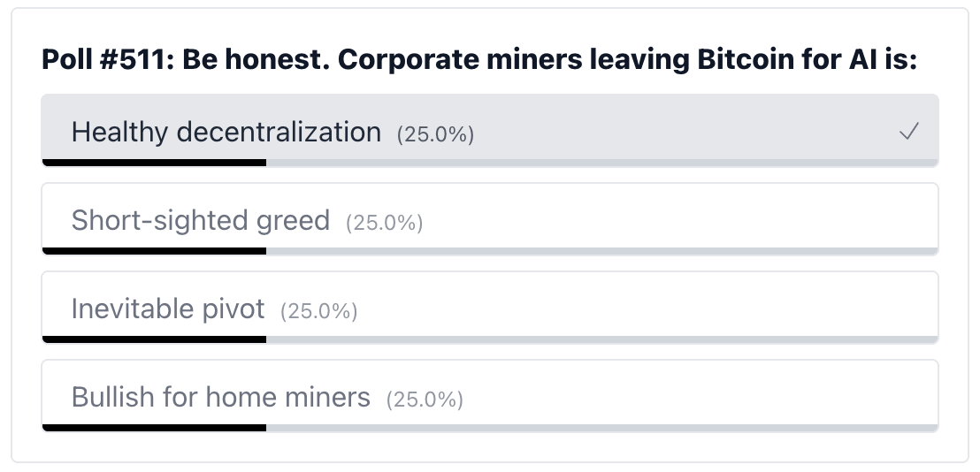Screen dimensions: 980x472
Task: Click the 25.0% label beside Healthy decentralization
Action: (x=435, y=134)
